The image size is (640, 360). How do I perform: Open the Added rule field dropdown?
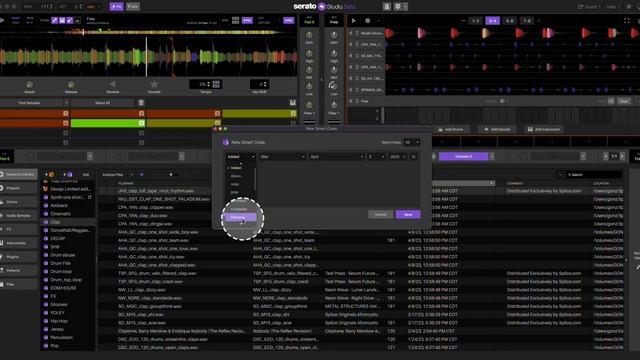click(x=241, y=157)
